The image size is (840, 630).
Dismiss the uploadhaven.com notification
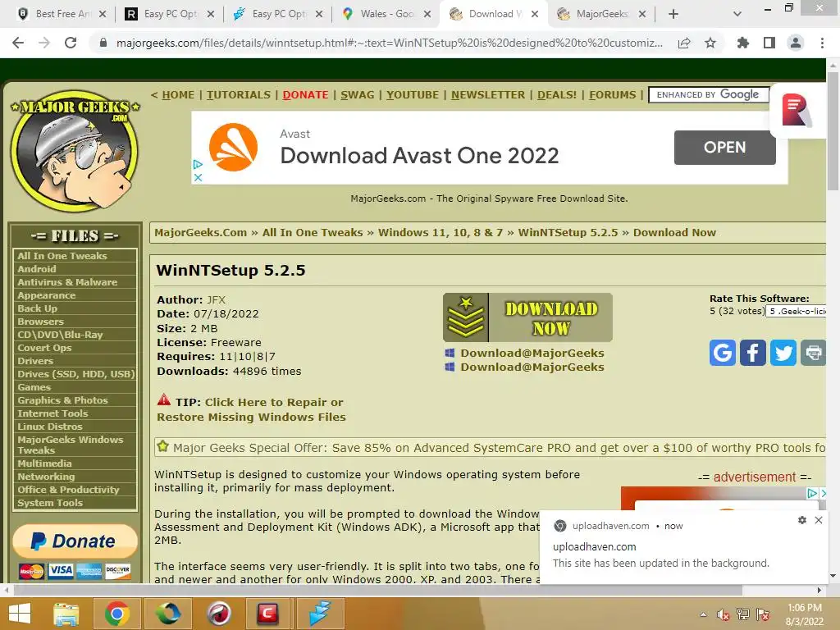click(x=819, y=520)
